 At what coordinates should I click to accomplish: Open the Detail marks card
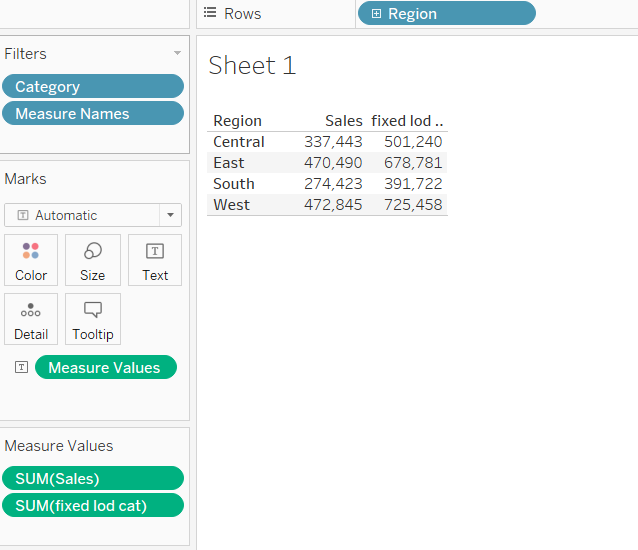click(31, 319)
